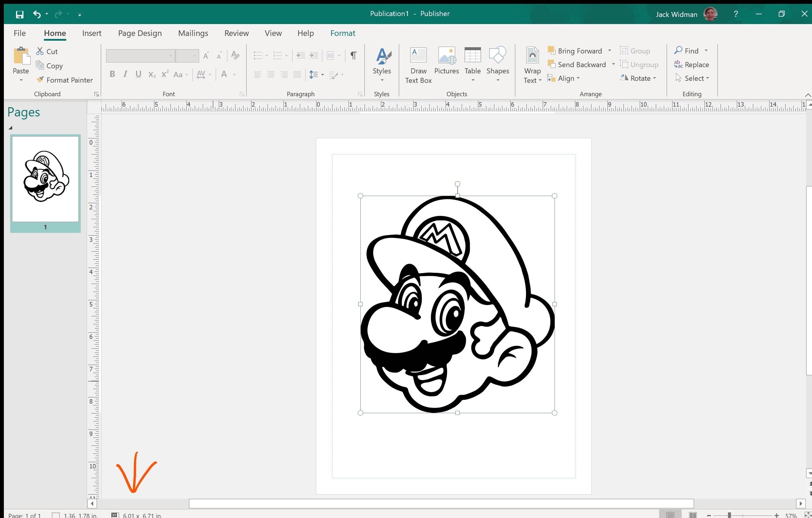Open the Font Color swatch dropdown
812x518 pixels.
234,75
